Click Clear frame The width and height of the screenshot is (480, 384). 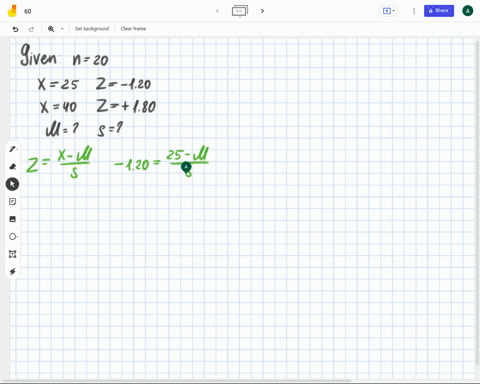[x=133, y=29]
